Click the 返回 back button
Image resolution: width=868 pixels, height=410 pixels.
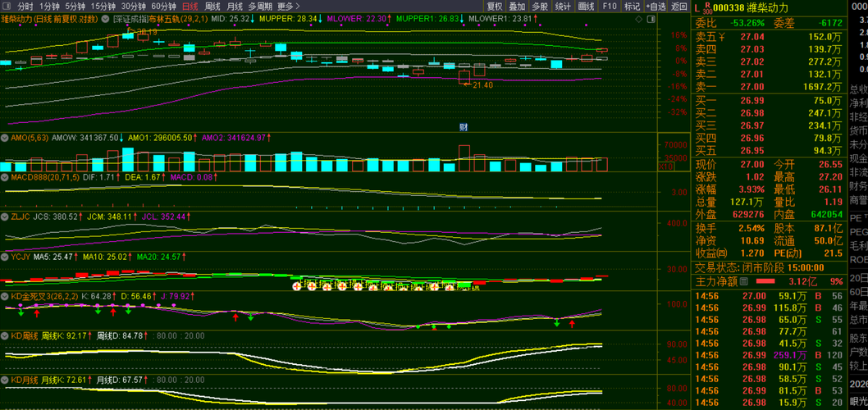(x=678, y=7)
